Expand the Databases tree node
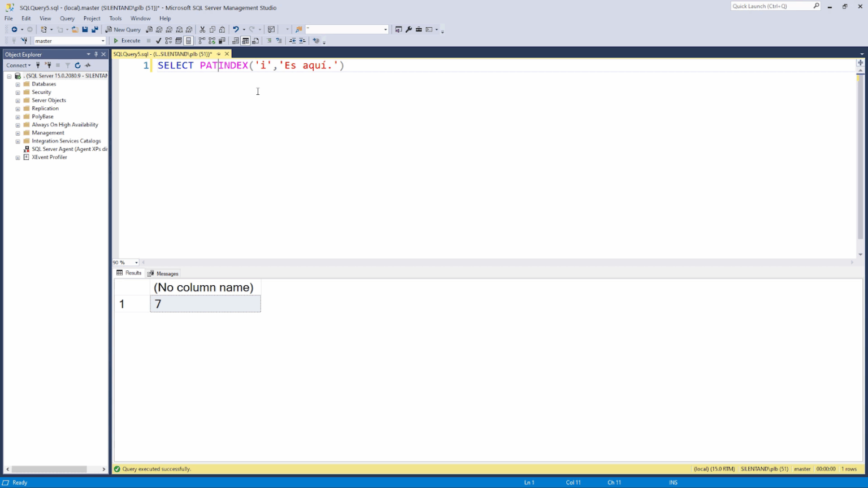 click(x=18, y=84)
